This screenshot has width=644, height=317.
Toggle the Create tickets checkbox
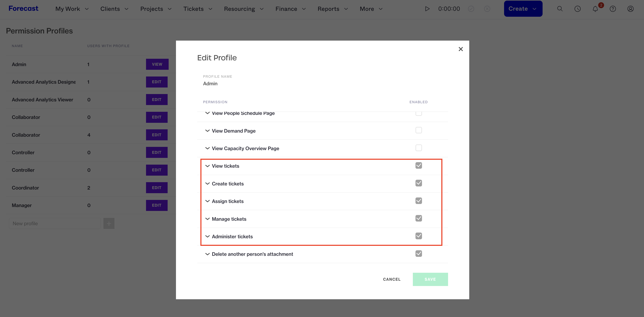(419, 183)
